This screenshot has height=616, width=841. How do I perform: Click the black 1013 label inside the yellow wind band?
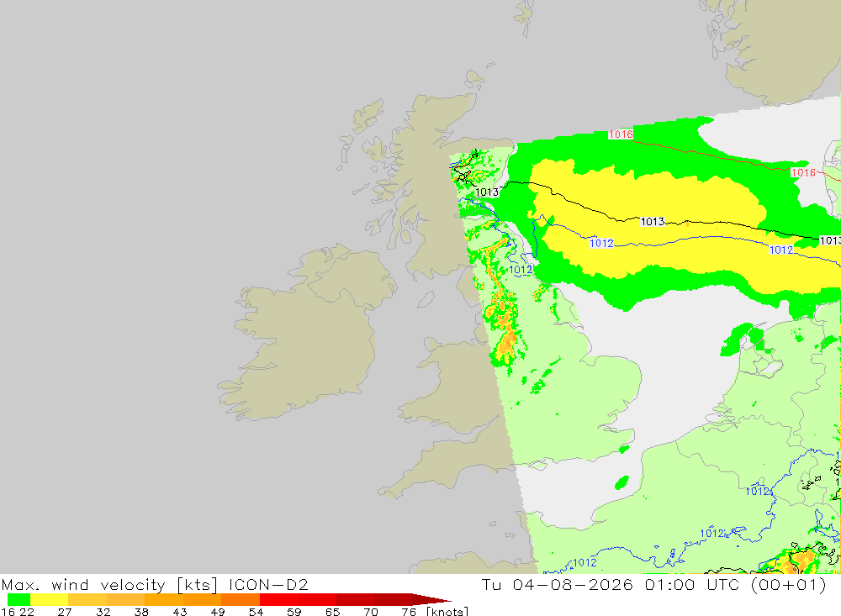click(653, 221)
